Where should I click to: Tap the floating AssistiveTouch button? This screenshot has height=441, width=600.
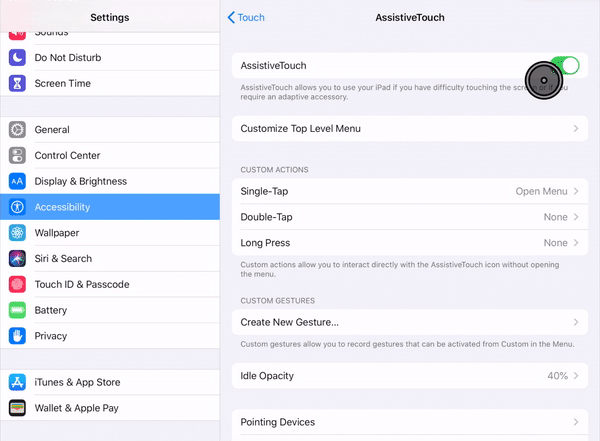544,80
